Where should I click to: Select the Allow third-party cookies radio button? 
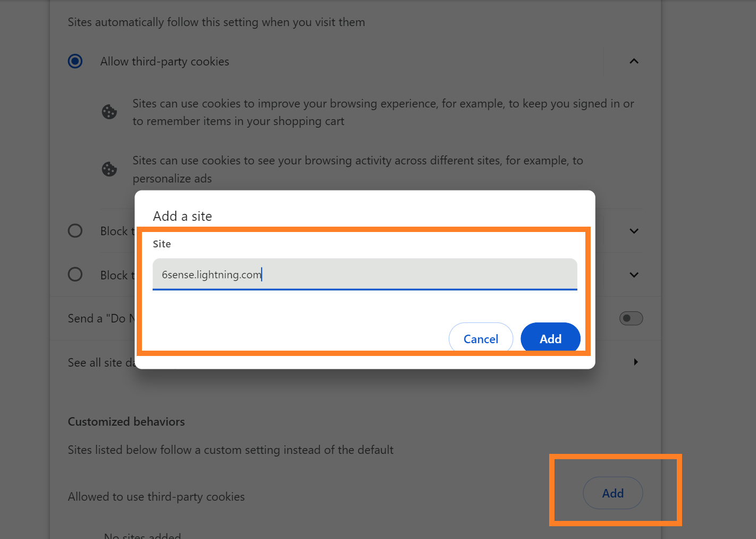[x=75, y=61]
